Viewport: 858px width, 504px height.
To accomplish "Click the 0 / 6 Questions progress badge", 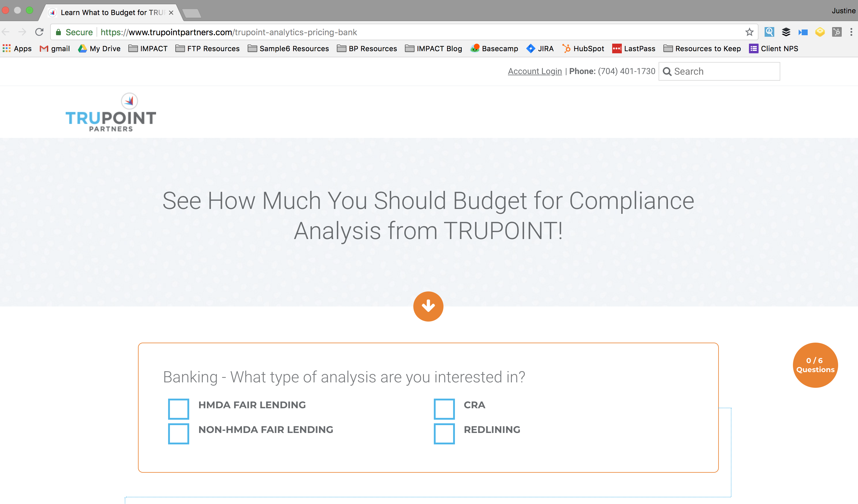I will coord(815,365).
